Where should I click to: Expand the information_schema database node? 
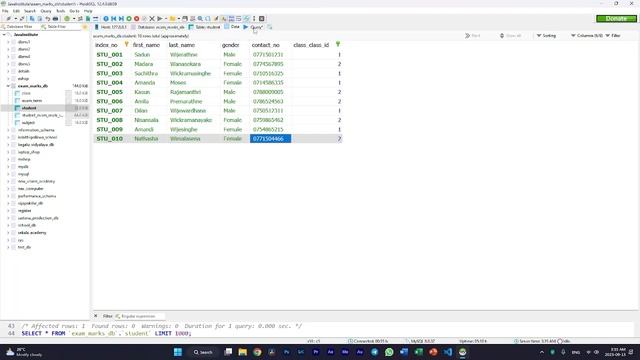pyautogui.click(x=8, y=130)
